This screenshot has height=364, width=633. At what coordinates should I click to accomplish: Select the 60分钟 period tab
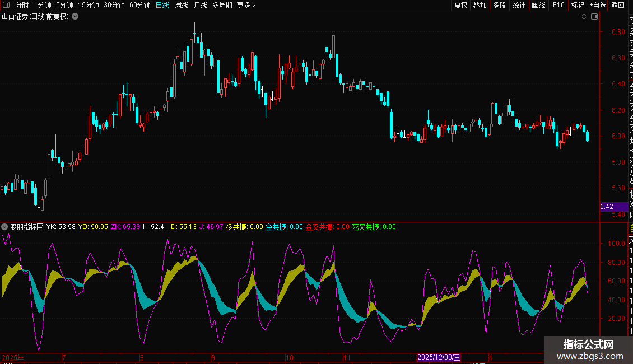tap(139, 5)
